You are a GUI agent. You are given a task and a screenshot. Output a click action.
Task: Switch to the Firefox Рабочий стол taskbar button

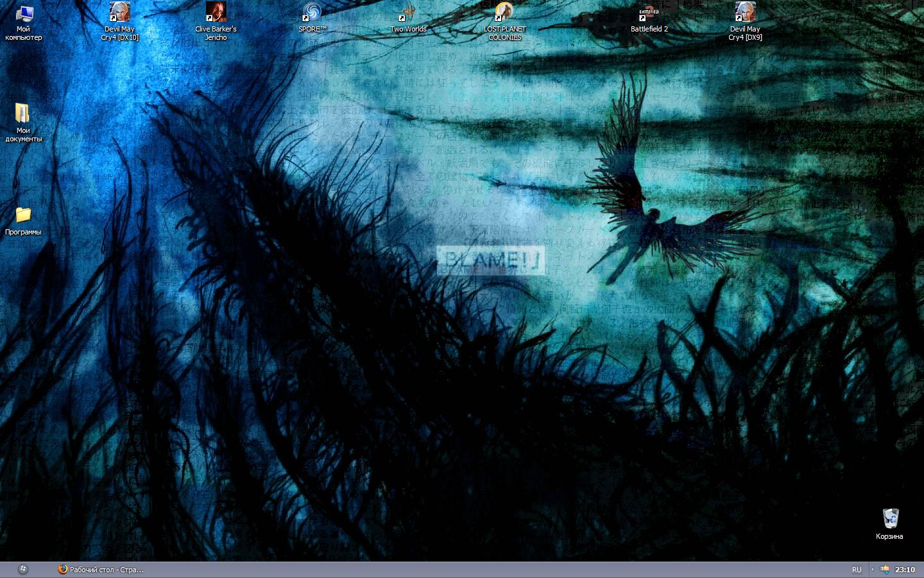(101, 570)
